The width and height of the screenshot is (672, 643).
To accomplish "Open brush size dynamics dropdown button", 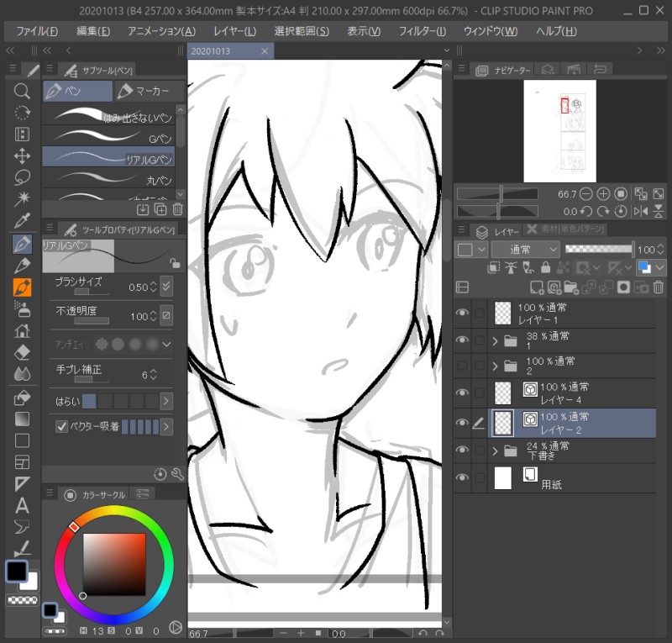I will [x=166, y=287].
